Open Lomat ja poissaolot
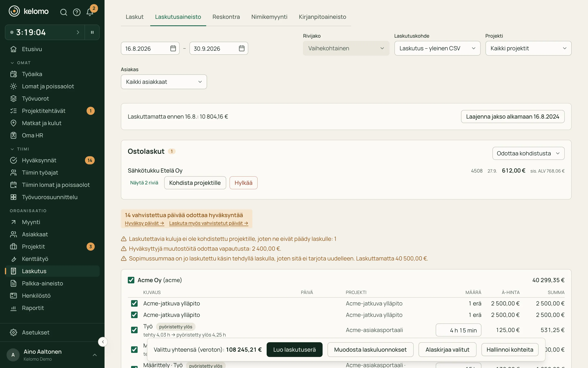The height and width of the screenshot is (368, 588). coord(52,86)
